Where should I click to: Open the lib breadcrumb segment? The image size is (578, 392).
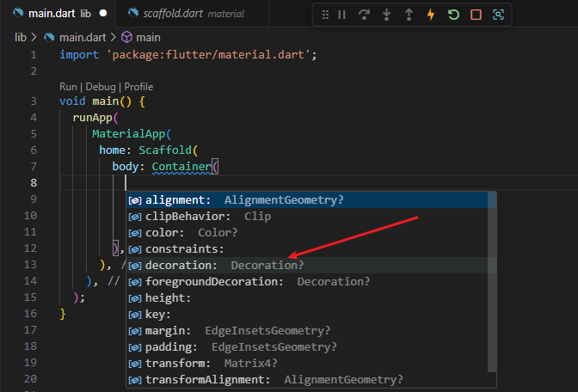click(x=21, y=37)
